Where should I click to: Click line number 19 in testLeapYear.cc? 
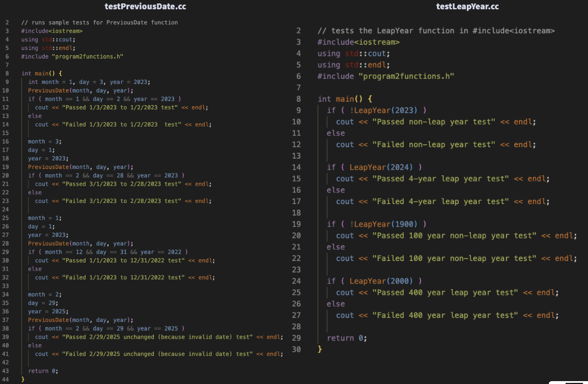point(296,224)
